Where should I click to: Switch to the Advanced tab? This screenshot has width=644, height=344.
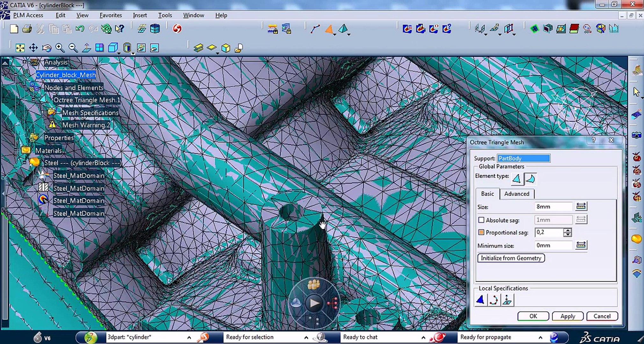(517, 194)
